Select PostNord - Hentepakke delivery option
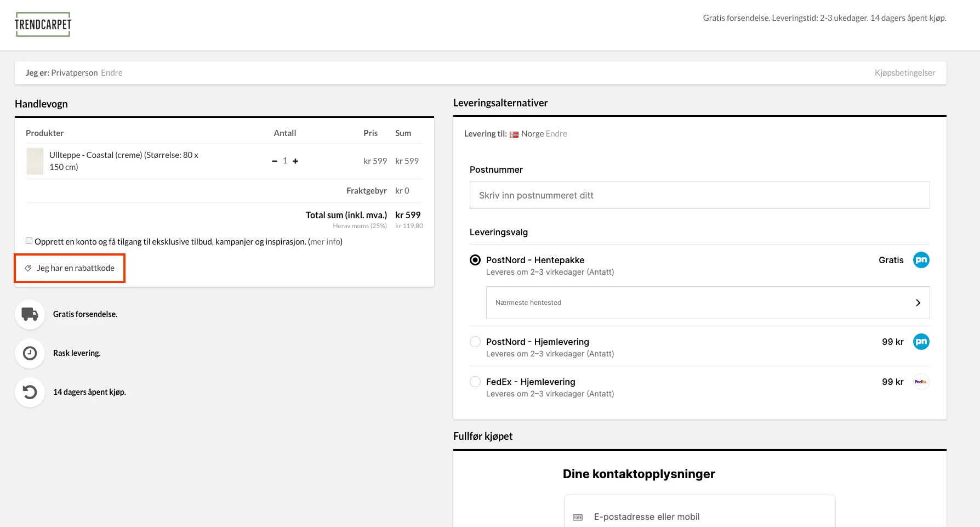The image size is (980, 527). coord(475,260)
